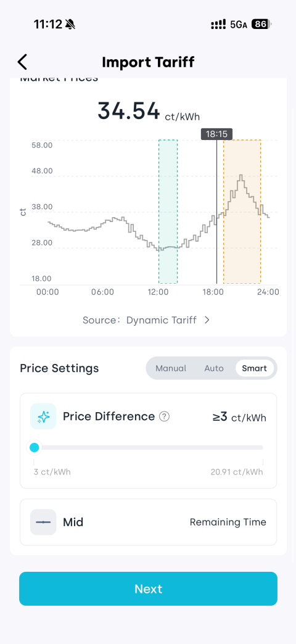Tap the Mid level line icon

(43, 522)
